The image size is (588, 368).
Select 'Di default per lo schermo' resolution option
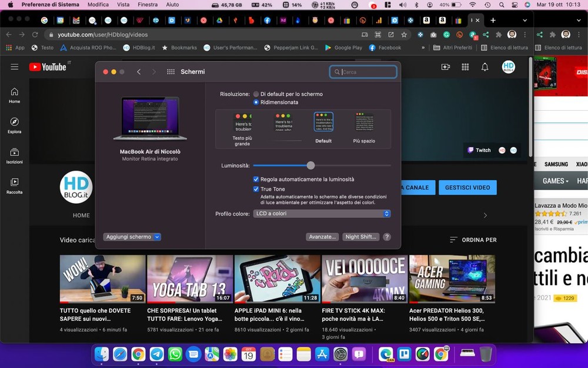pyautogui.click(x=256, y=94)
